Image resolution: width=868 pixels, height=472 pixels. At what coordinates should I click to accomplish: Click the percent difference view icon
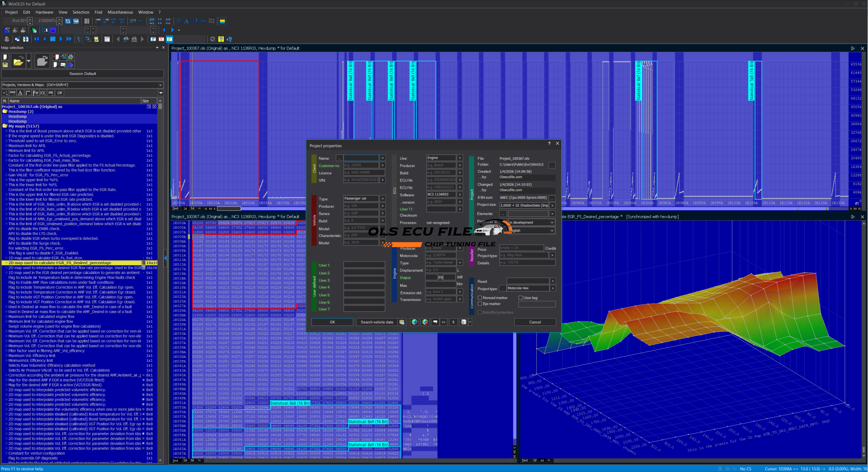(x=179, y=21)
